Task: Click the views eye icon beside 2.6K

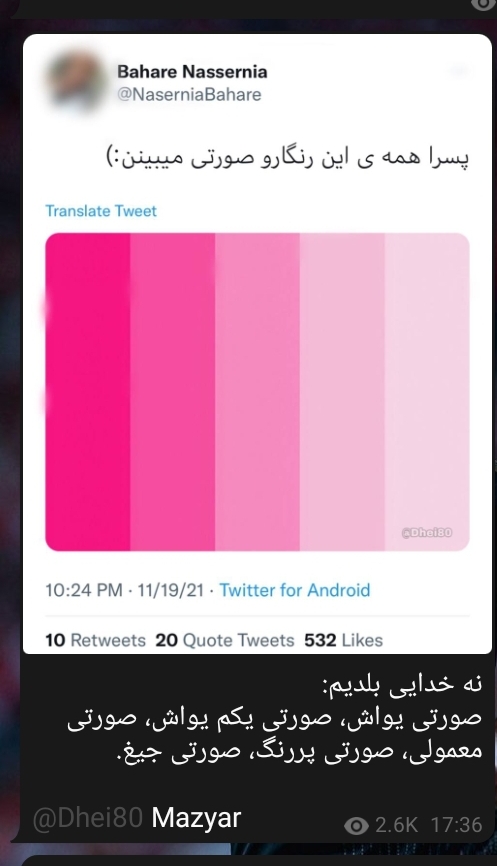Action: pos(356,826)
